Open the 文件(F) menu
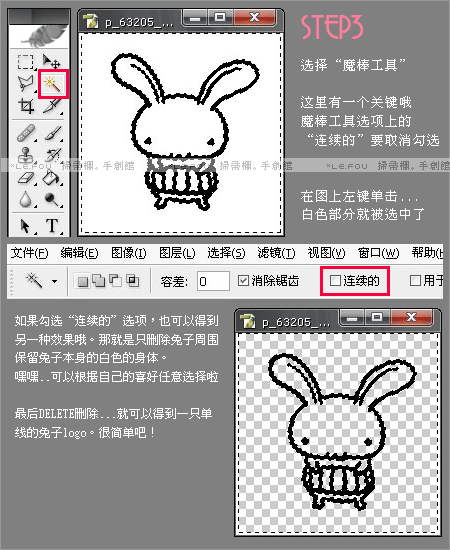This screenshot has height=550, width=450. 29,253
